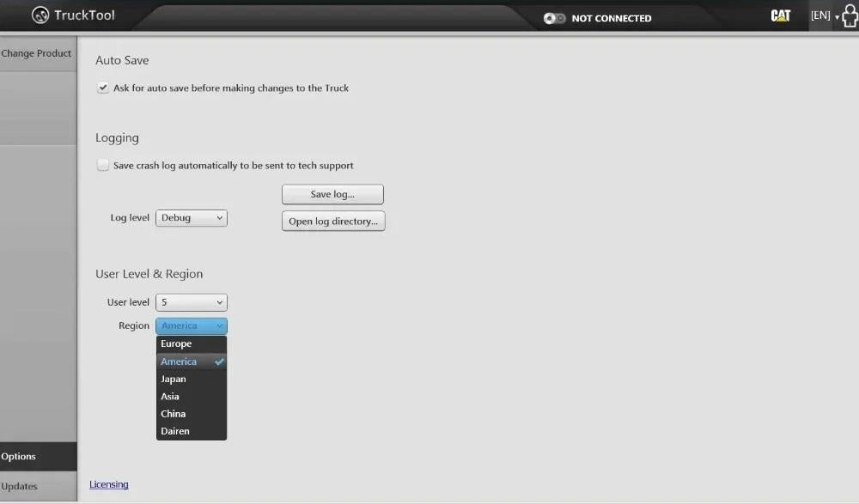The width and height of the screenshot is (859, 504).
Task: Click the Logging section heading
Action: pos(117,137)
